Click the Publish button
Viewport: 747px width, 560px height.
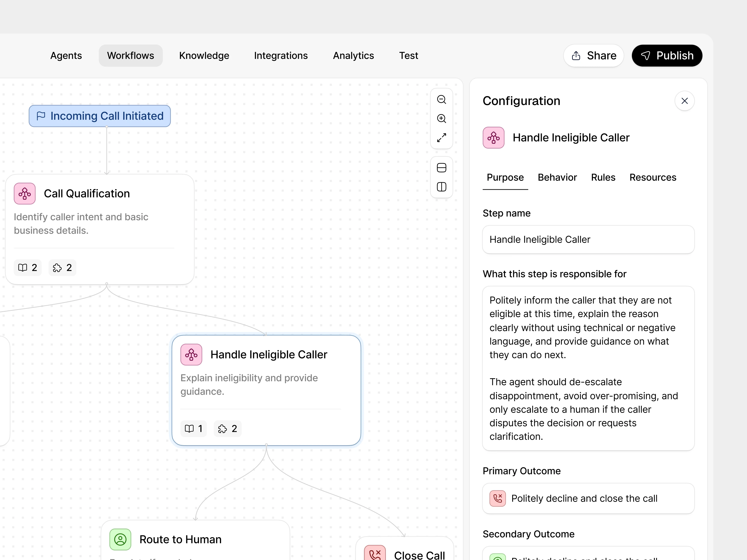667,56
